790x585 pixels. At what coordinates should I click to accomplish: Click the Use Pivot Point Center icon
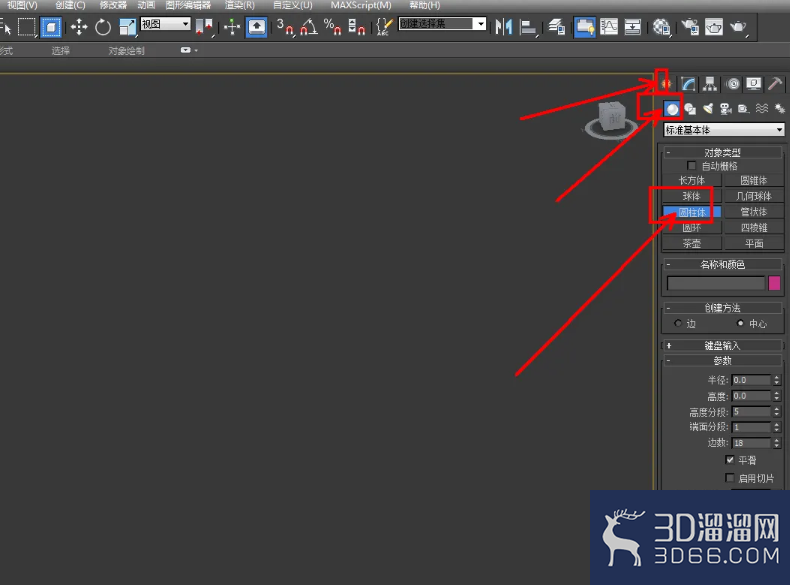[205, 26]
